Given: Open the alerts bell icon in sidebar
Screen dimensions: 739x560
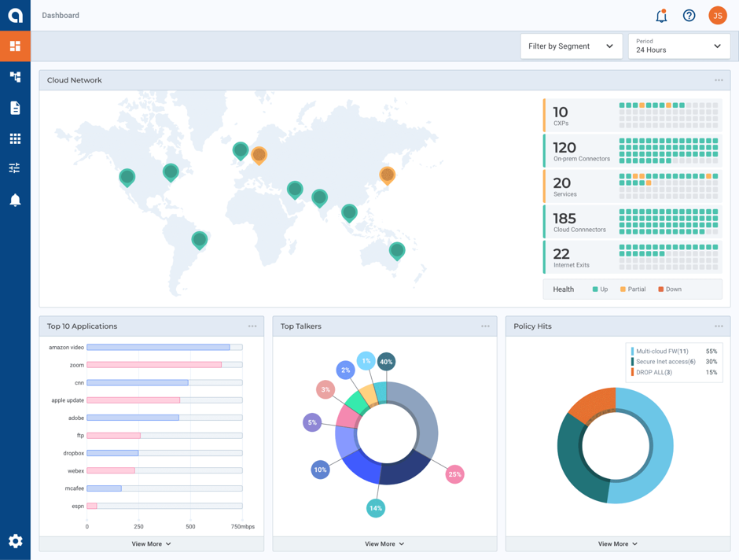Looking at the screenshot, I should (x=15, y=200).
